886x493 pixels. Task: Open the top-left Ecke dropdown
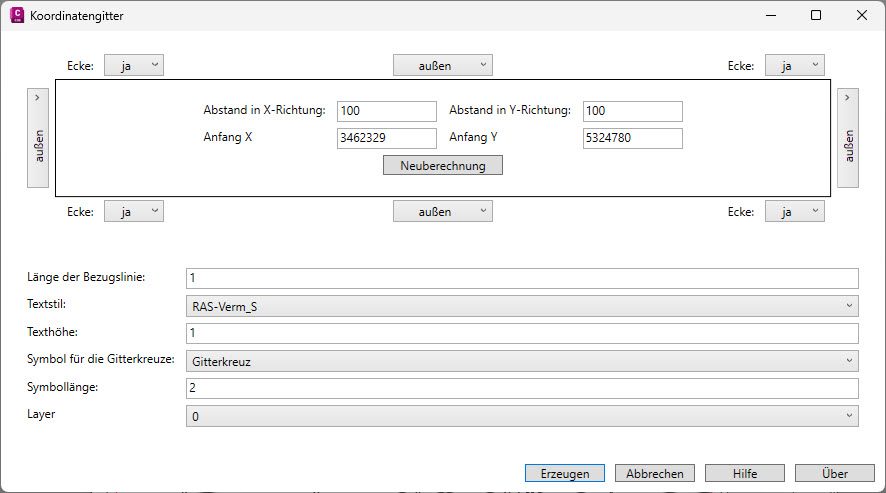(x=133, y=65)
